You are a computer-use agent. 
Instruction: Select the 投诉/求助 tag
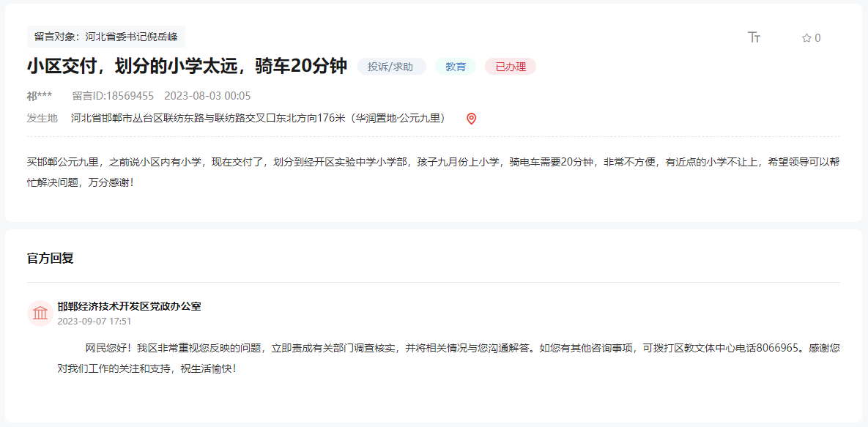coord(392,67)
